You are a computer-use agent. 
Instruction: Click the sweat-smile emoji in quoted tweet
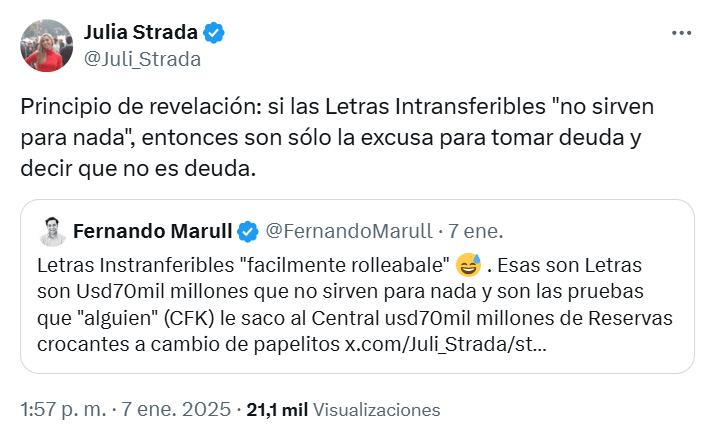pyautogui.click(x=468, y=267)
